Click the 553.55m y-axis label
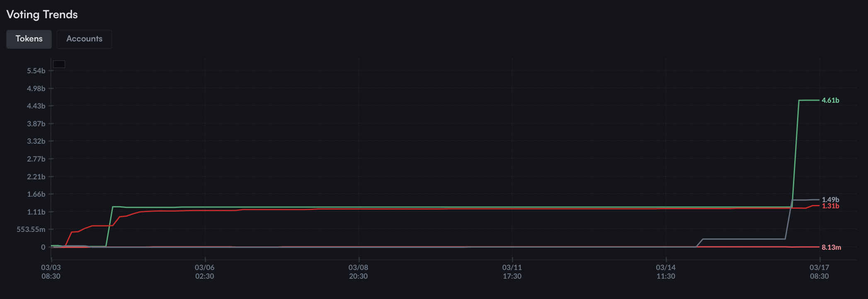 pyautogui.click(x=31, y=229)
